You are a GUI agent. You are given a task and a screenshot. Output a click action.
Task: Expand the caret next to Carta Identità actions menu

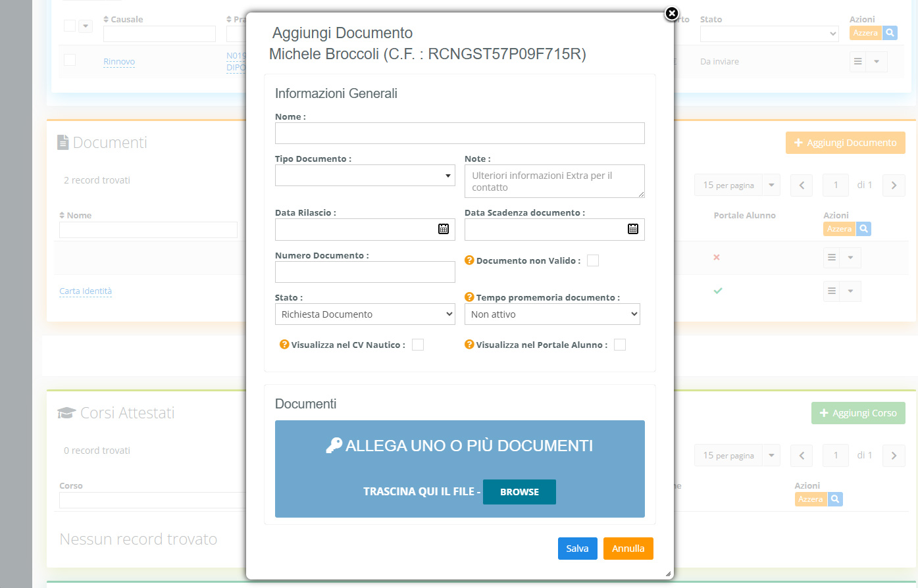(x=850, y=291)
